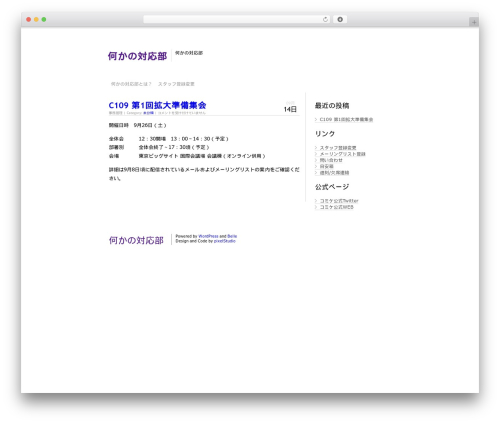
Task: Click the yellow minimize window button
Action: (x=36, y=20)
